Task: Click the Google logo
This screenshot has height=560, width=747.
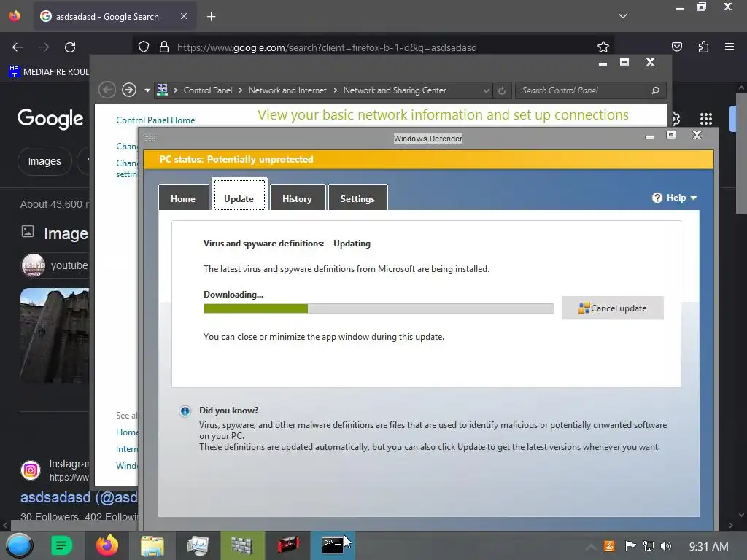Action: 50,119
